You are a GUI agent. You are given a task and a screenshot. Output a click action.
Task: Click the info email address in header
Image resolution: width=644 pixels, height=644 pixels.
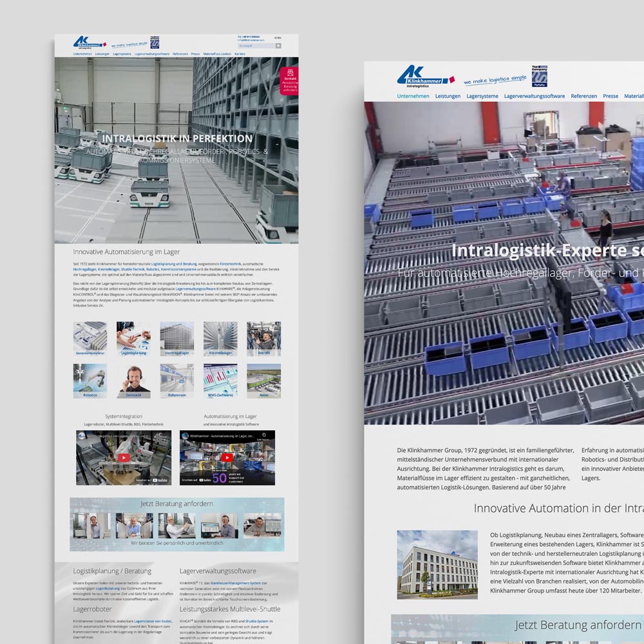click(x=251, y=41)
